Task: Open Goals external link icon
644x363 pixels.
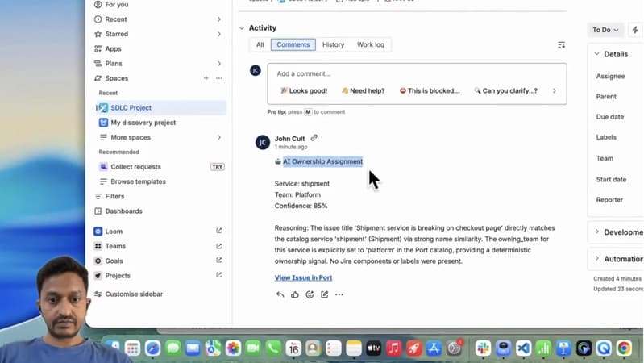Action: pos(219,261)
